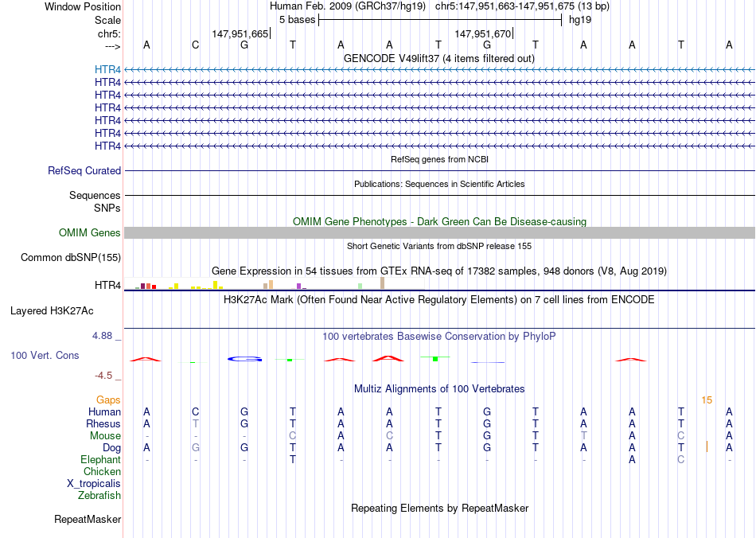Click the light-blue highlighted HTR4 transcript label
Image resolution: width=756 pixels, height=538 pixels.
click(x=107, y=70)
